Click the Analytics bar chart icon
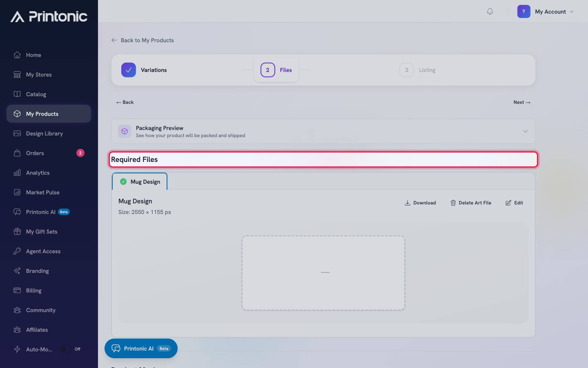The height and width of the screenshot is (368, 588). pyautogui.click(x=17, y=173)
